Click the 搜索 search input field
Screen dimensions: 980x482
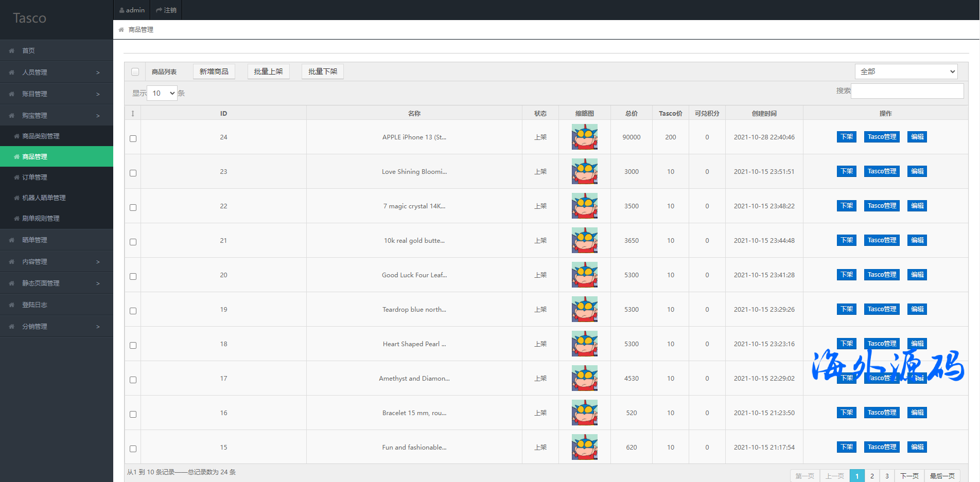(907, 91)
